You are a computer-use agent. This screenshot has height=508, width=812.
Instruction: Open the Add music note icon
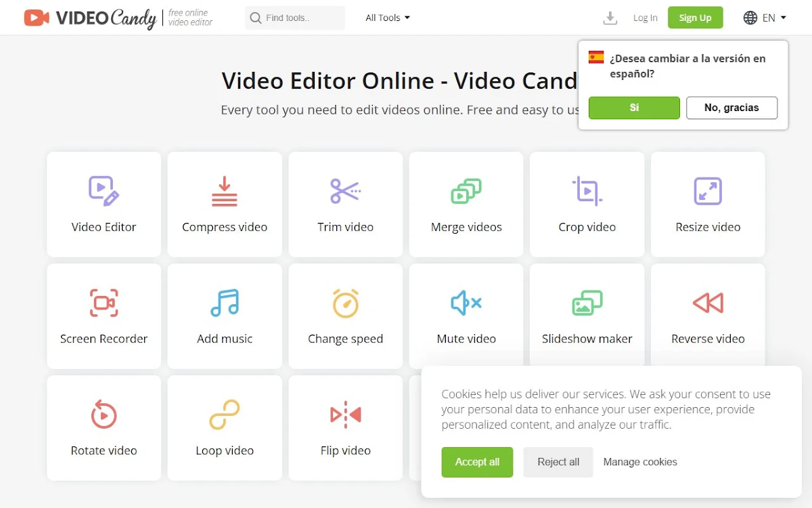(x=225, y=303)
